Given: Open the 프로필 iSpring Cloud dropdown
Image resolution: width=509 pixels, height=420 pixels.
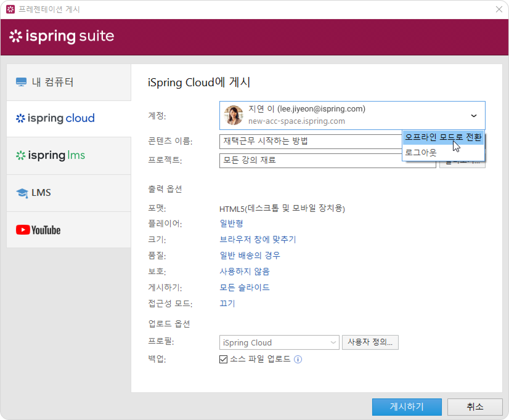Looking at the screenshot, I should [279, 342].
